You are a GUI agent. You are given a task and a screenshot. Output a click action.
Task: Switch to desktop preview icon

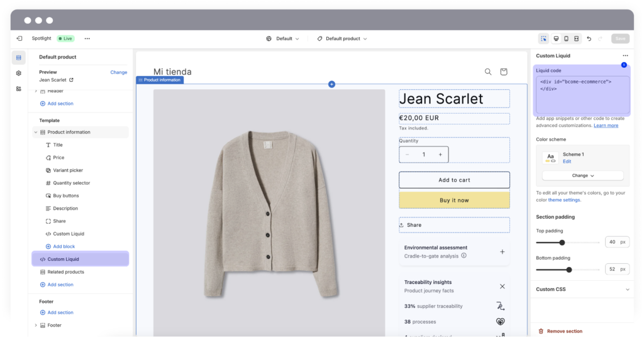pos(556,38)
